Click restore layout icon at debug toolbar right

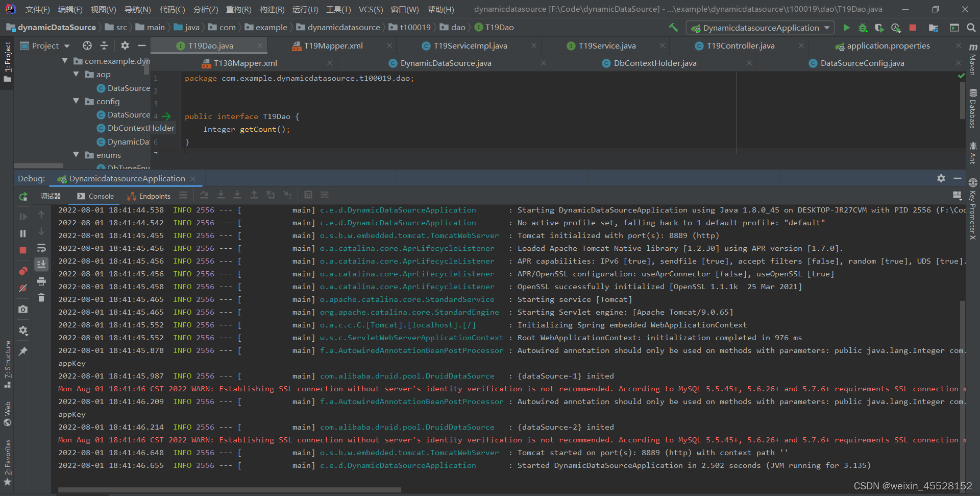[x=957, y=195]
